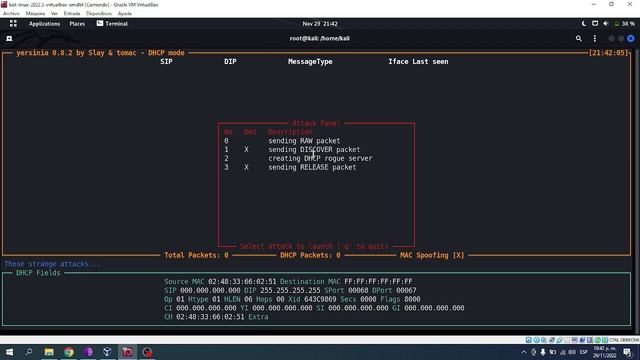
Task: Select attack 0 sending RAW packet
Action: [282, 141]
